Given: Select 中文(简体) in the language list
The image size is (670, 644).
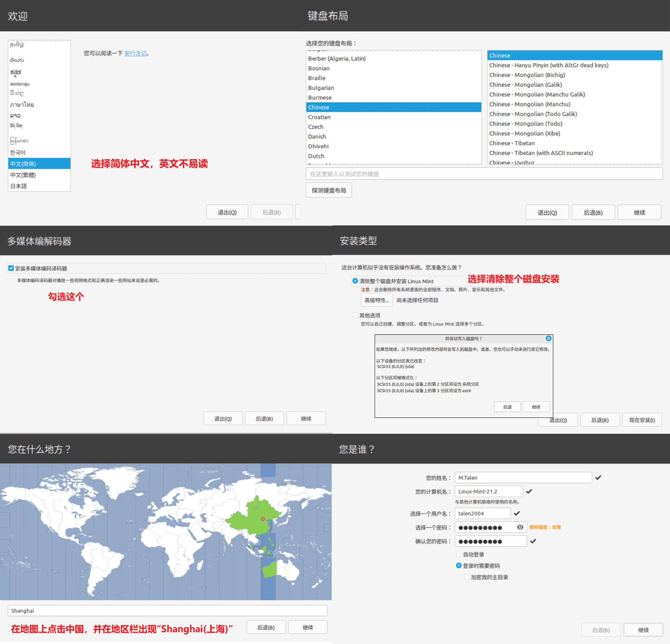Looking at the screenshot, I should (39, 164).
